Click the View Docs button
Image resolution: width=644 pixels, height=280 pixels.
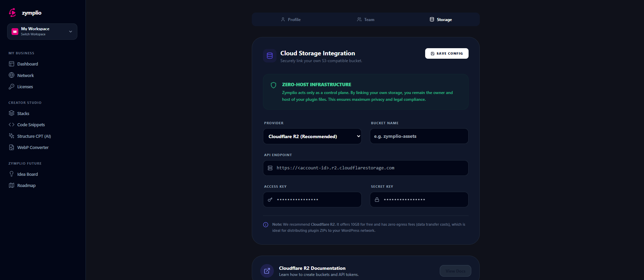click(455, 271)
